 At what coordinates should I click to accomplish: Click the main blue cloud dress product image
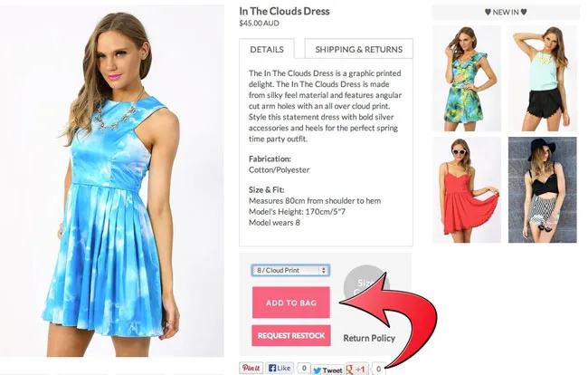pos(112,182)
